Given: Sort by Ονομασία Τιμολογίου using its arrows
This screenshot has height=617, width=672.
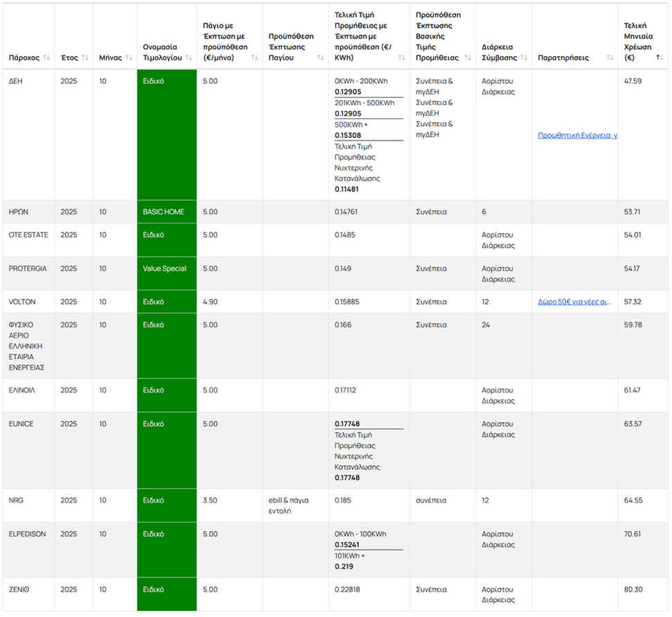Looking at the screenshot, I should pyautogui.click(x=188, y=58).
